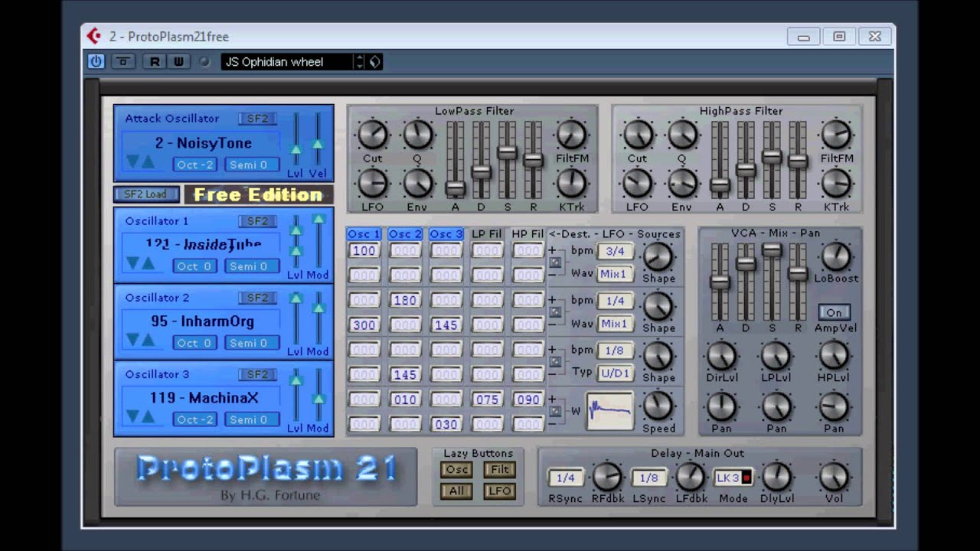Click the preset up/down stepper arrows

[359, 62]
